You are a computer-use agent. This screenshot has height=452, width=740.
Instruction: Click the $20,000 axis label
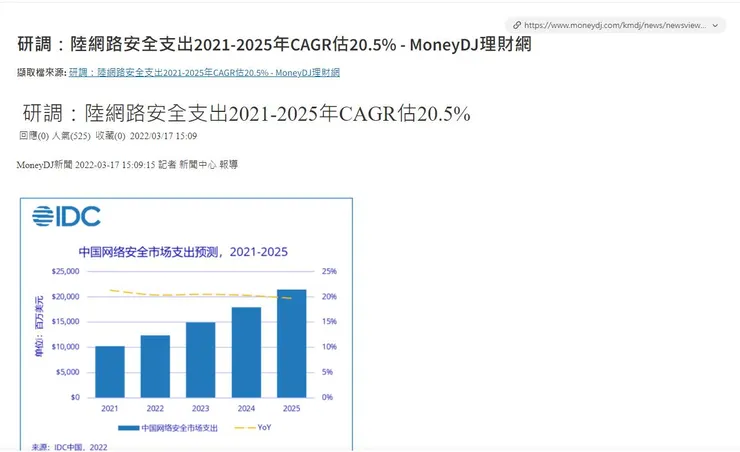(x=66, y=297)
